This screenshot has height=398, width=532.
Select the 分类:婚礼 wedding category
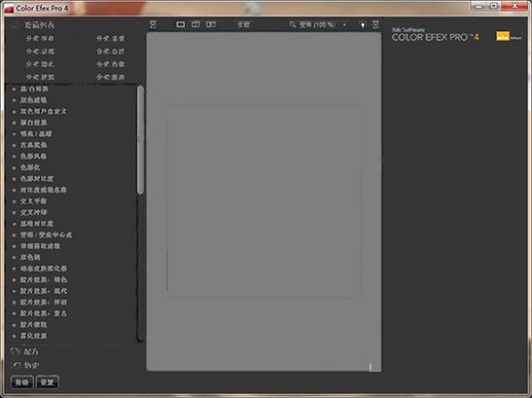(40, 65)
